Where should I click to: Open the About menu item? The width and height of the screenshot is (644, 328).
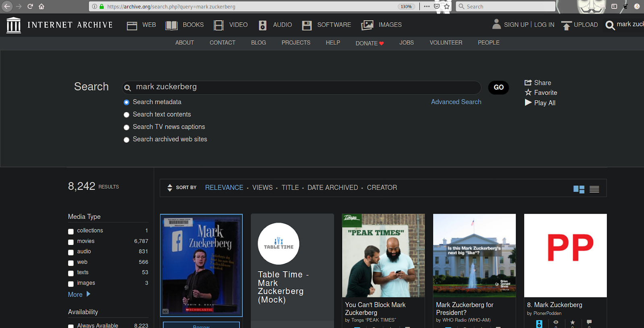pos(184,43)
